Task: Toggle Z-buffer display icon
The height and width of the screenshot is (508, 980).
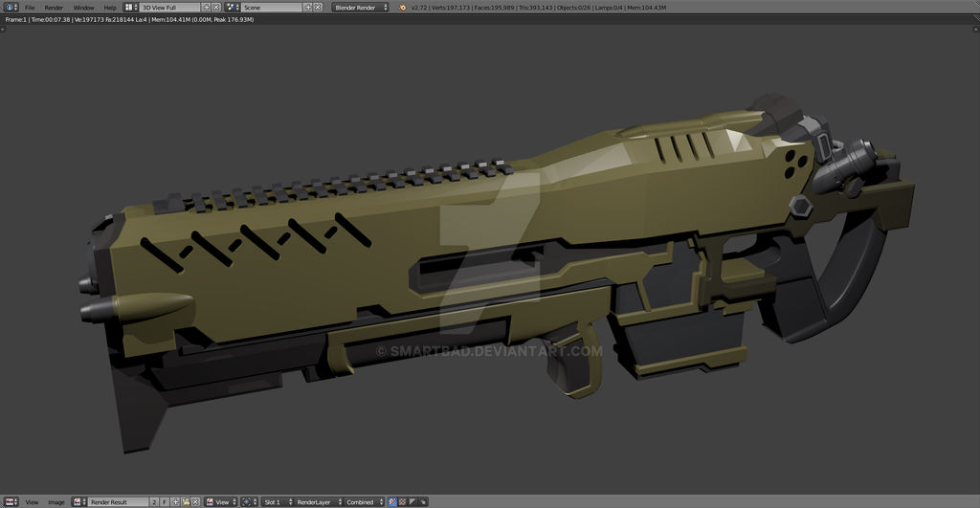Action: coord(423,501)
